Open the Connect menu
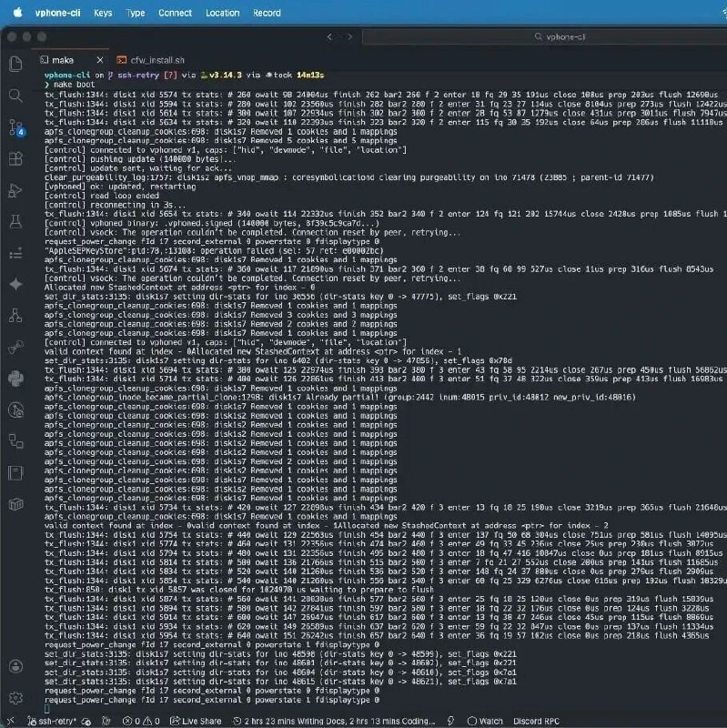 175,13
